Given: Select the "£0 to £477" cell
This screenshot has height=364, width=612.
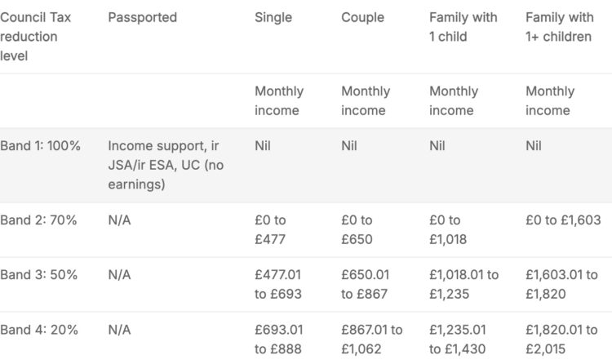Looking at the screenshot, I should pos(274,229).
